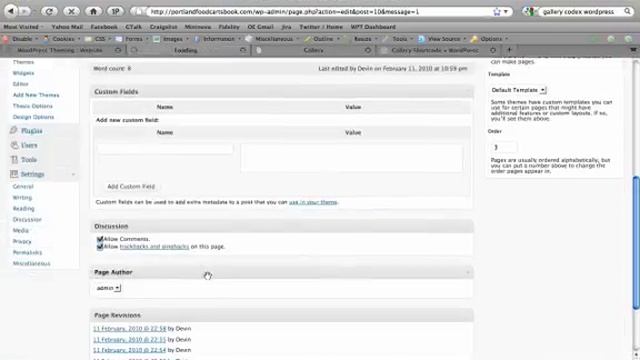This screenshot has width=640, height=360.
Task: Click the Plugins sidebar icon
Action: click(13, 130)
